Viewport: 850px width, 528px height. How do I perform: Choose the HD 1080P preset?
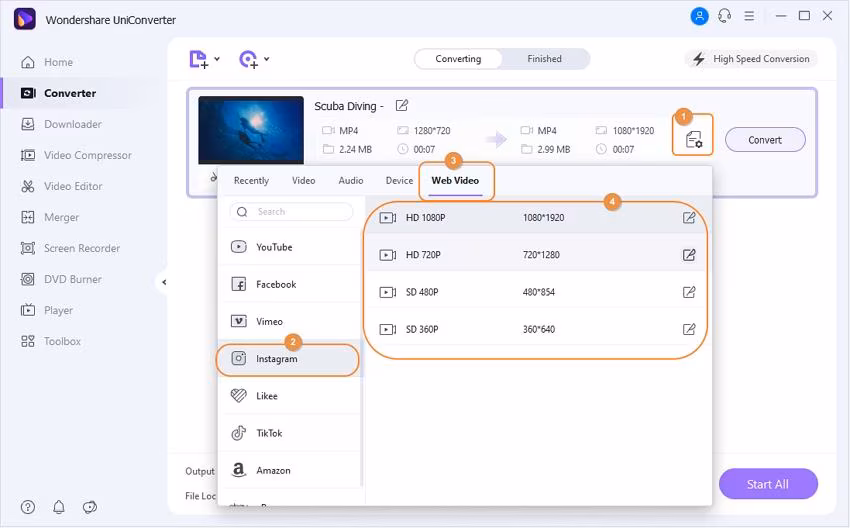point(536,218)
